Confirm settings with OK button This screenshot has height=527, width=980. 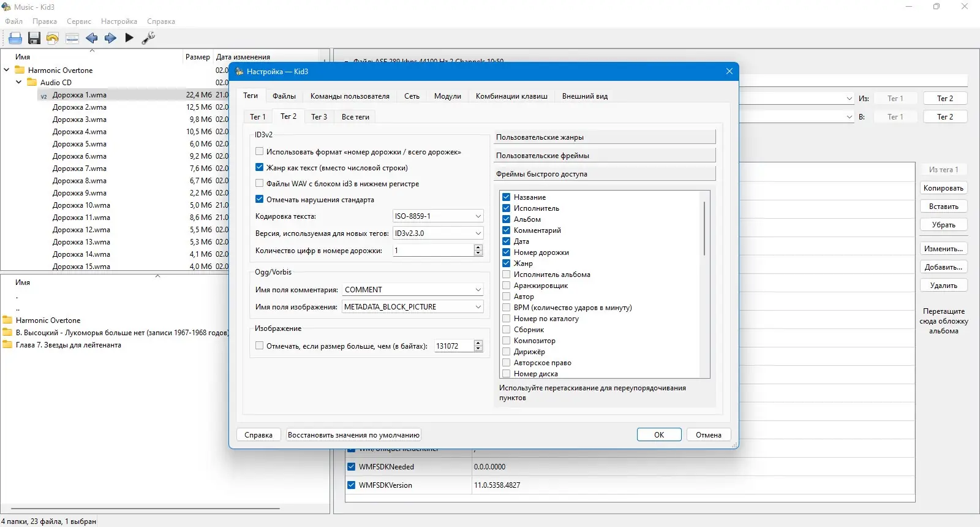click(x=659, y=434)
